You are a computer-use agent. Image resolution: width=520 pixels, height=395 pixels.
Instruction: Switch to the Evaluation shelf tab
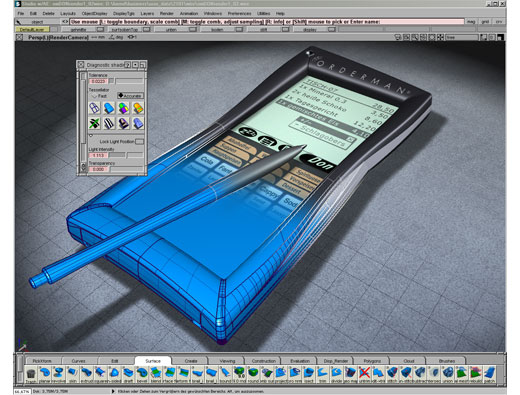pos(300,361)
